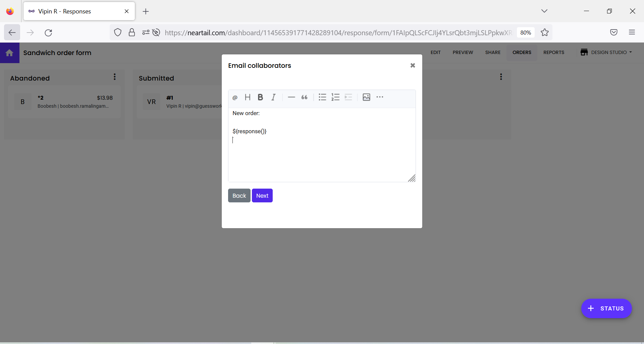
Task: Go Back in the Email collaborators dialog
Action: pyautogui.click(x=239, y=195)
